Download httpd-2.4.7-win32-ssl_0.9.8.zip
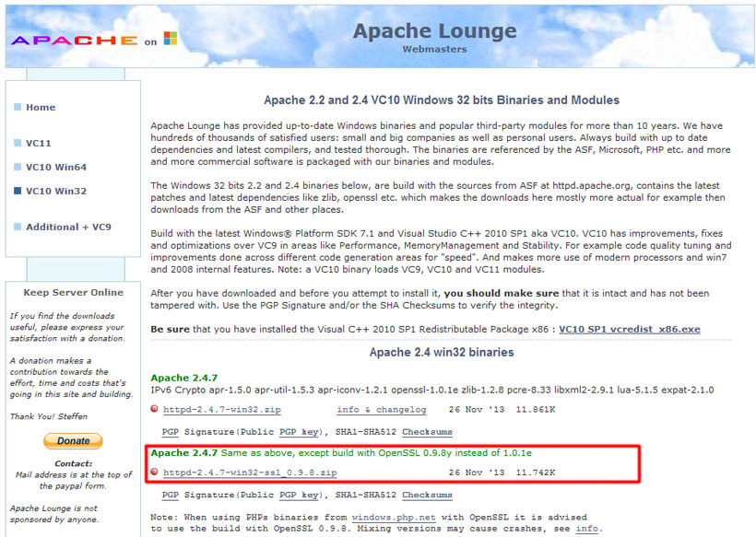Screen dimensions: 756x537 point(250,473)
